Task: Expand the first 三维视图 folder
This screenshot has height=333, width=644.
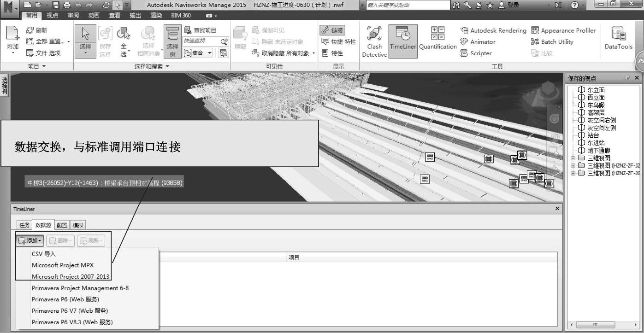Action: 573,158
